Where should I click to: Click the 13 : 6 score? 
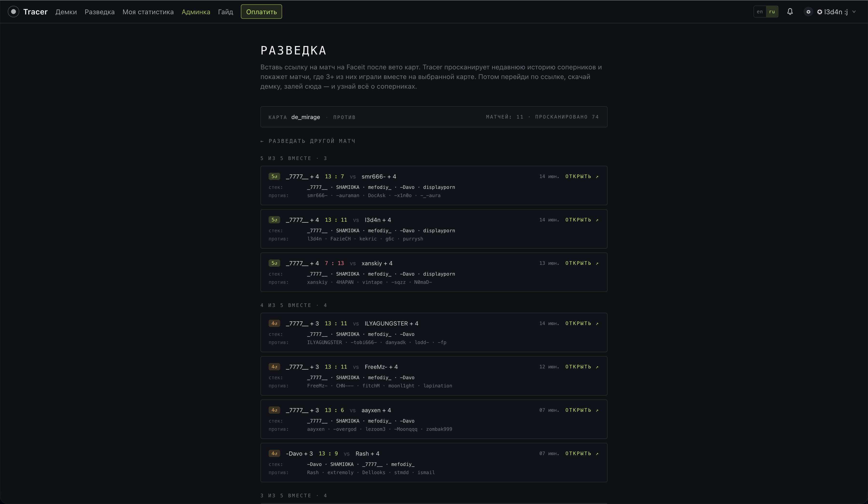tap(334, 410)
